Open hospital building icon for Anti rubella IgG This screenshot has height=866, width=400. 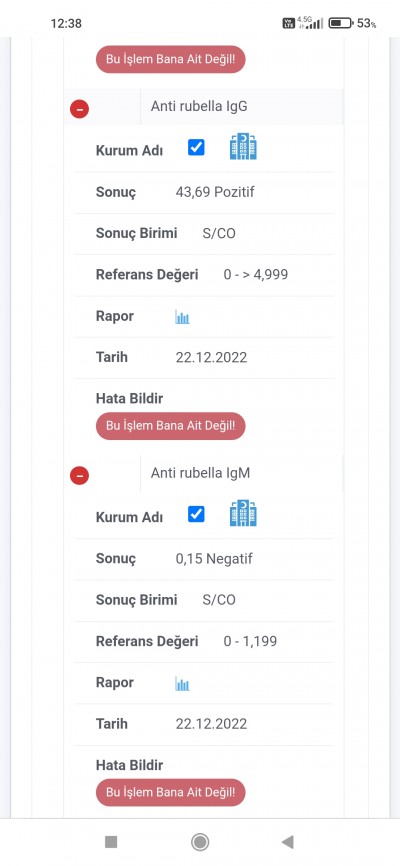pos(243,147)
